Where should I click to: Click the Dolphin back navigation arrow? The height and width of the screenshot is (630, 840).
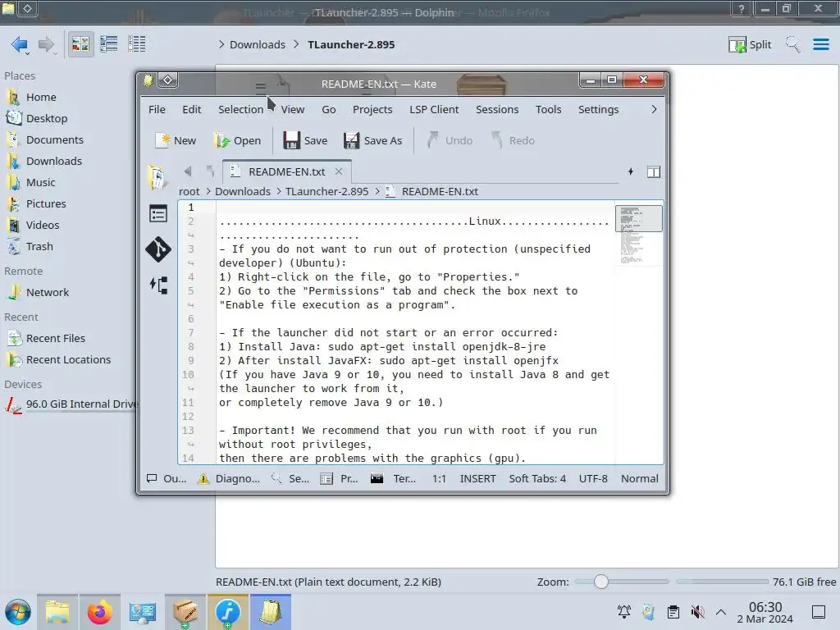pyautogui.click(x=20, y=44)
